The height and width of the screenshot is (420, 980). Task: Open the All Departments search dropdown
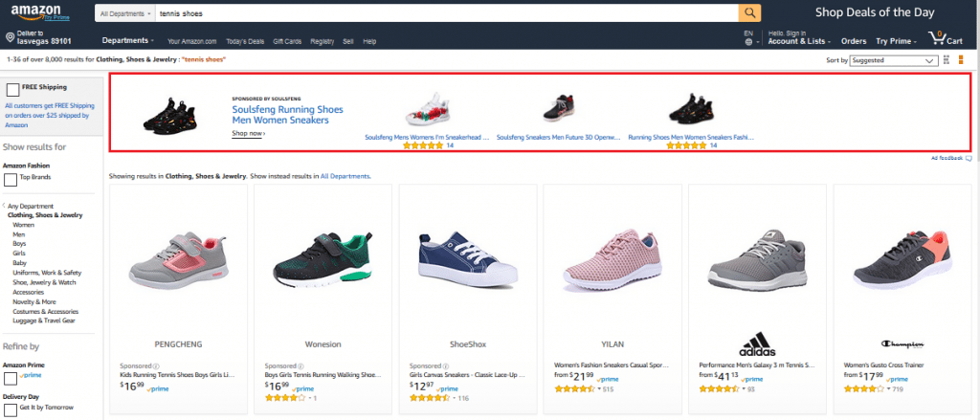point(125,13)
